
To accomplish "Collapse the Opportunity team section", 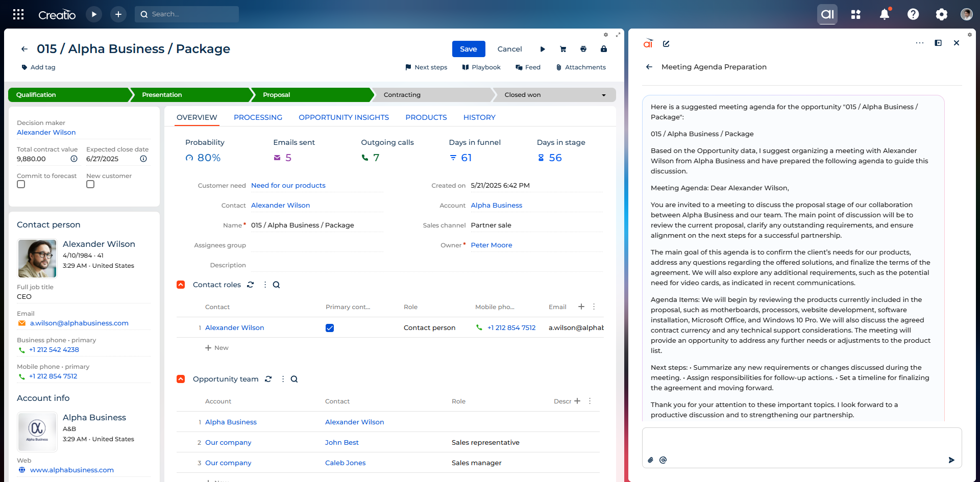I will tap(181, 379).
